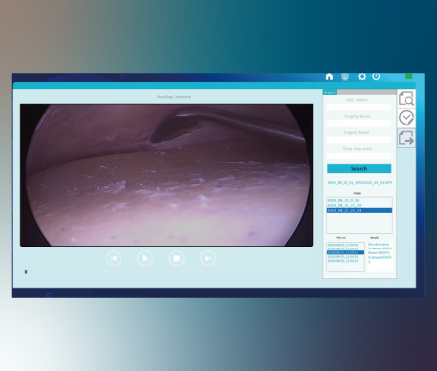Open the monitor display icon

345,77
